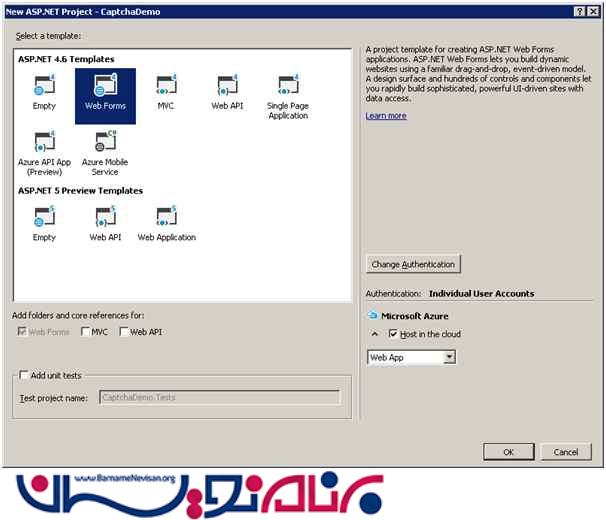606x520 pixels.
Task: Click the ASP.NET 5 Preview Templates heading
Action: 80,191
